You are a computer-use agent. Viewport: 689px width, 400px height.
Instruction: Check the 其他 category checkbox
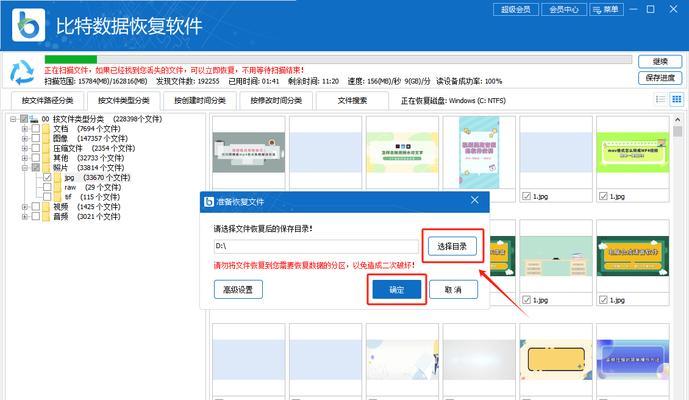tap(36, 157)
